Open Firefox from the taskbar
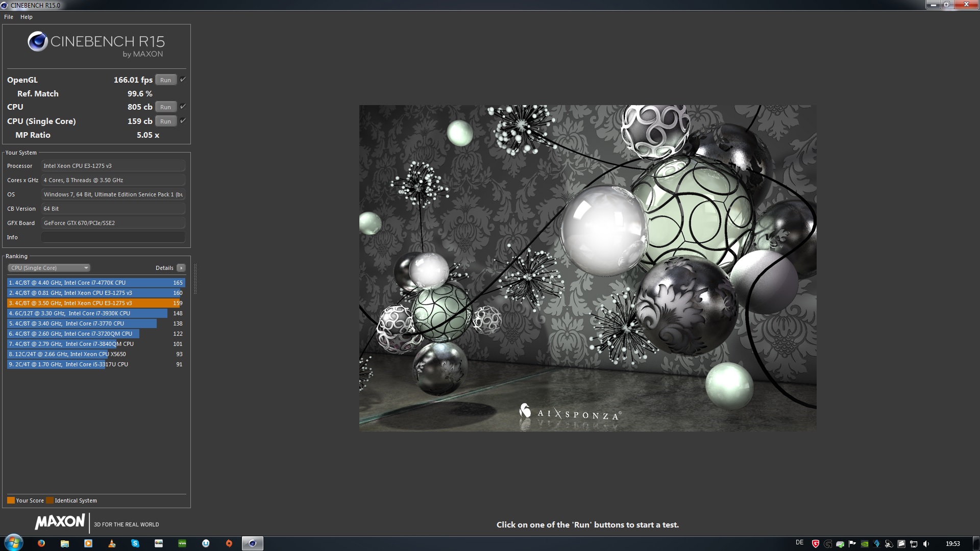This screenshot has height=551, width=980. (x=41, y=543)
